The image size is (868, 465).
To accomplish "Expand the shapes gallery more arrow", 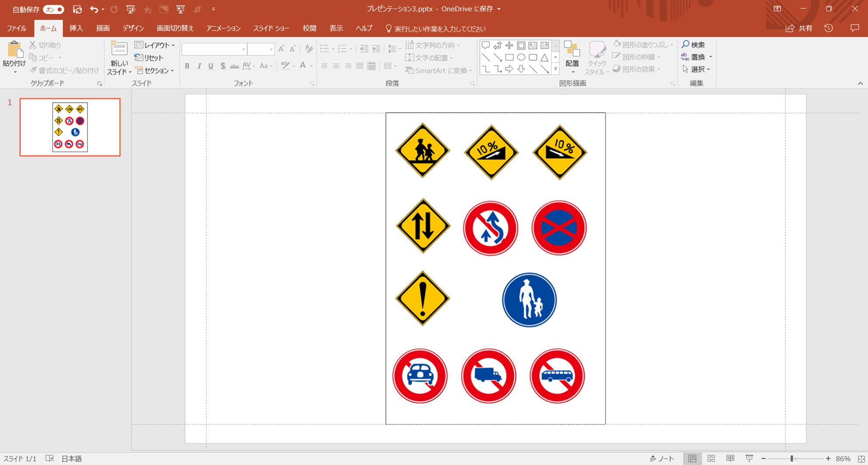I will pyautogui.click(x=556, y=69).
